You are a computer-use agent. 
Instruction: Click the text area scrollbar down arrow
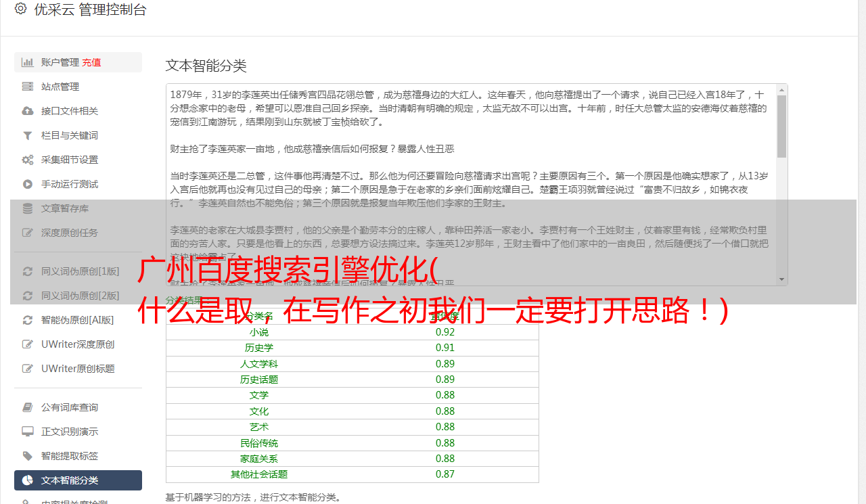pyautogui.click(x=782, y=279)
